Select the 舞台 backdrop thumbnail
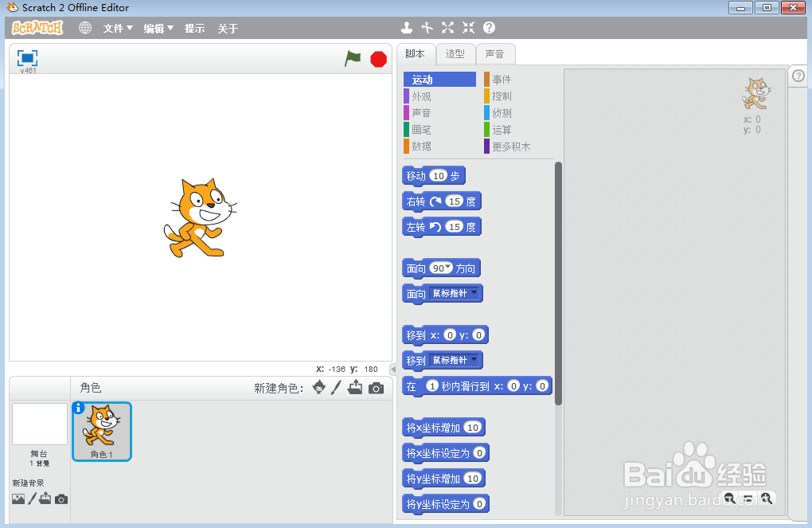The width and height of the screenshot is (812, 528). 39,424
